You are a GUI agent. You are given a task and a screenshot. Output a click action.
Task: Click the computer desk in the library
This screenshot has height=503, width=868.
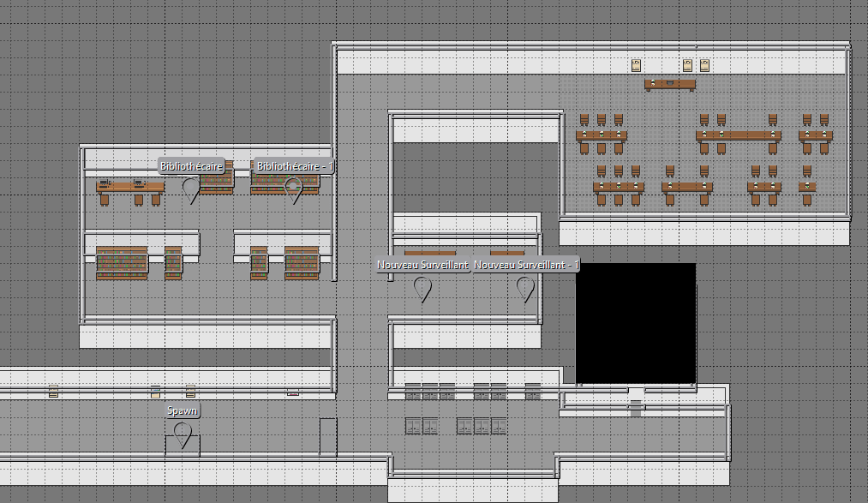point(129,187)
